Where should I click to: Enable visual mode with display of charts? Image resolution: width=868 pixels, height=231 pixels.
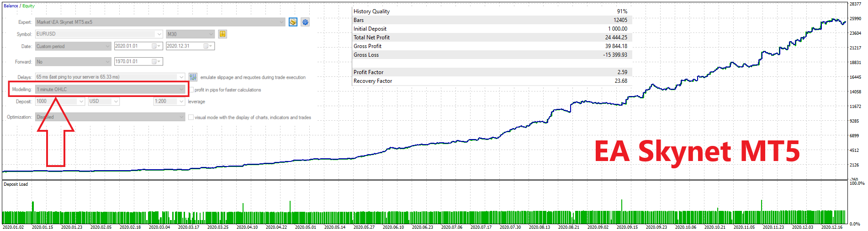[191, 117]
